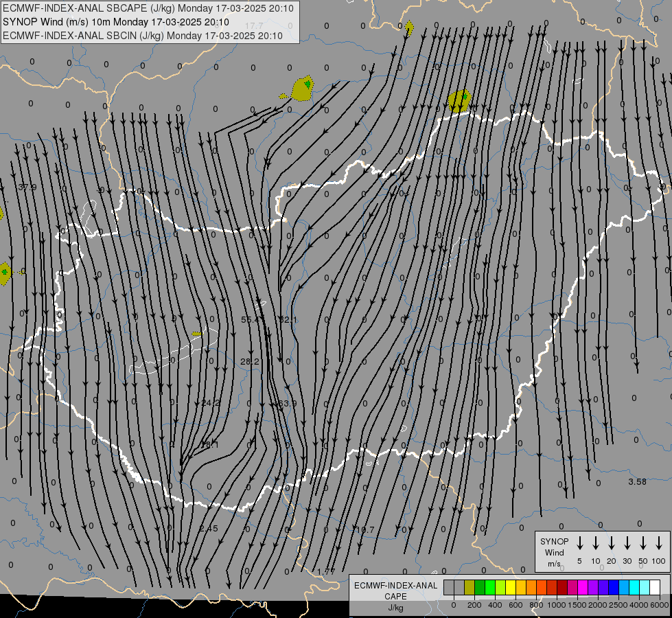
Task: Click the SYNOP Wind 10m header line
Action: pos(116,22)
